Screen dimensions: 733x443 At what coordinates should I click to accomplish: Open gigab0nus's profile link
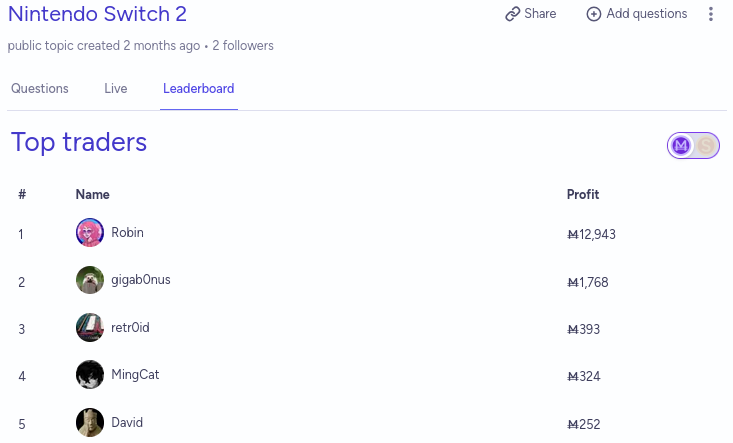pos(141,280)
